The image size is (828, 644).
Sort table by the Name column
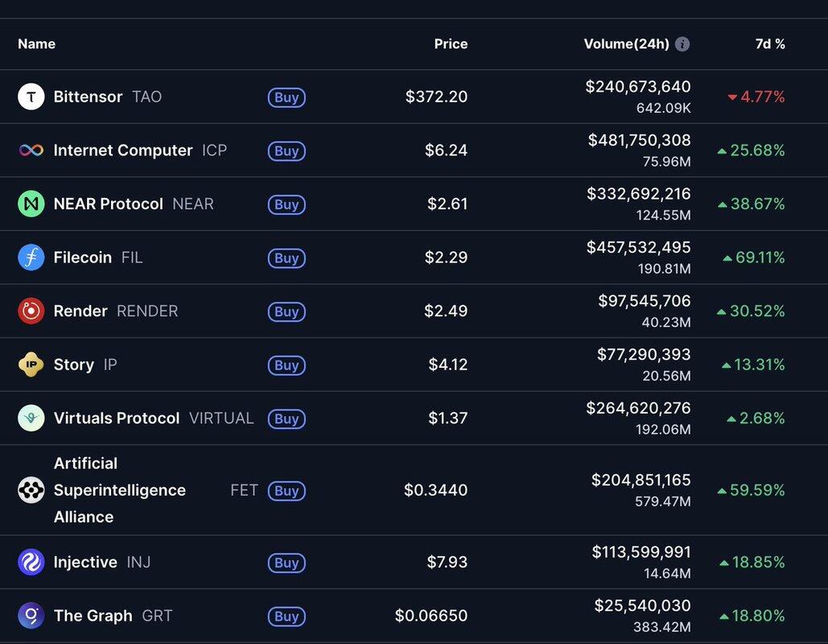[x=36, y=44]
